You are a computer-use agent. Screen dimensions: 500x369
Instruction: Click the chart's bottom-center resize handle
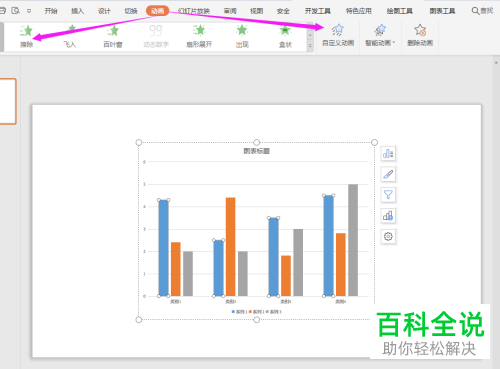click(x=256, y=320)
